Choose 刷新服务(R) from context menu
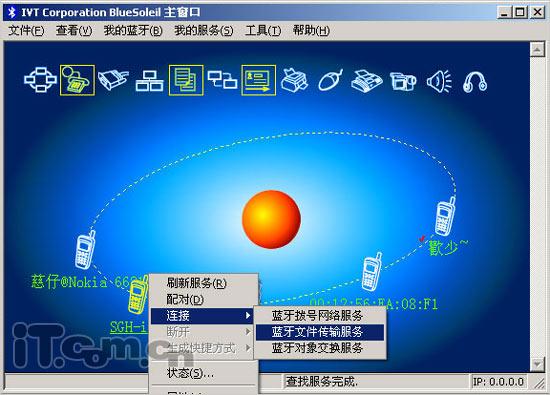Viewport: 550px width, 395px height. click(x=204, y=283)
